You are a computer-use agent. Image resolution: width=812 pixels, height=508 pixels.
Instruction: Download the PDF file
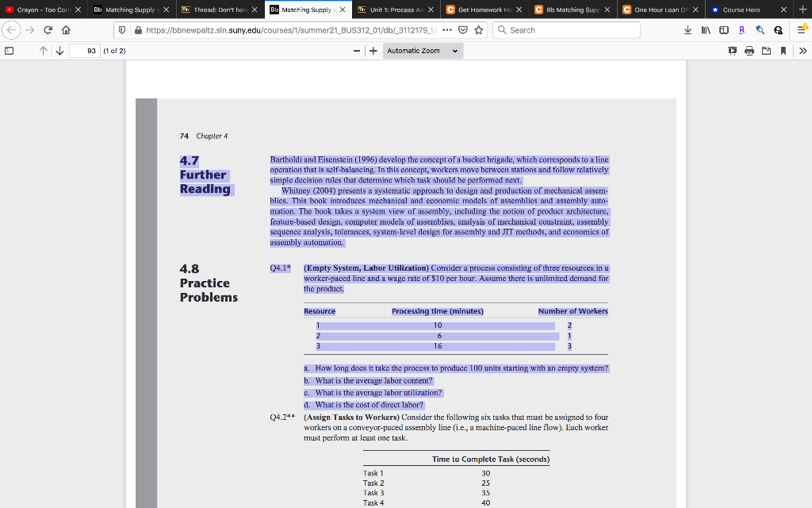tap(767, 51)
